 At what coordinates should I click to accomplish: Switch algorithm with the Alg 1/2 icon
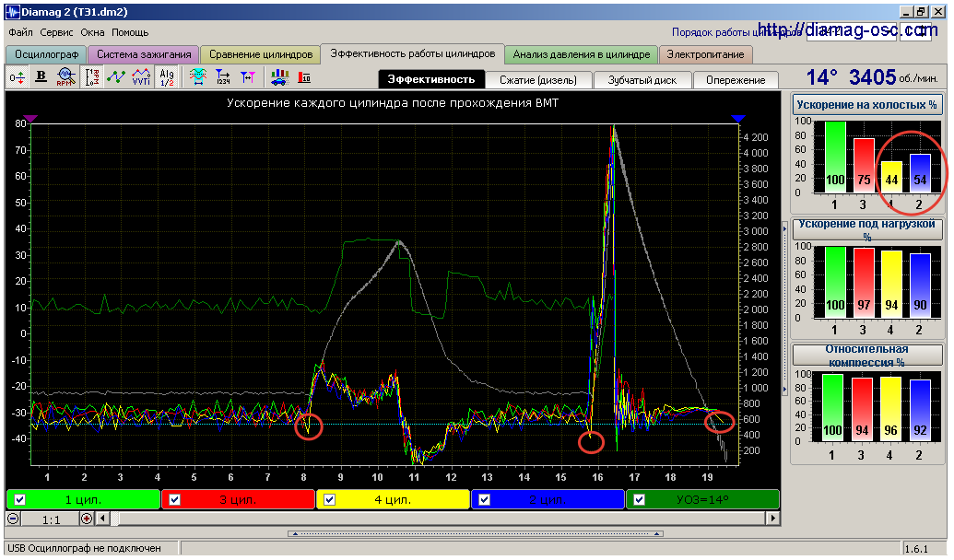click(x=166, y=77)
